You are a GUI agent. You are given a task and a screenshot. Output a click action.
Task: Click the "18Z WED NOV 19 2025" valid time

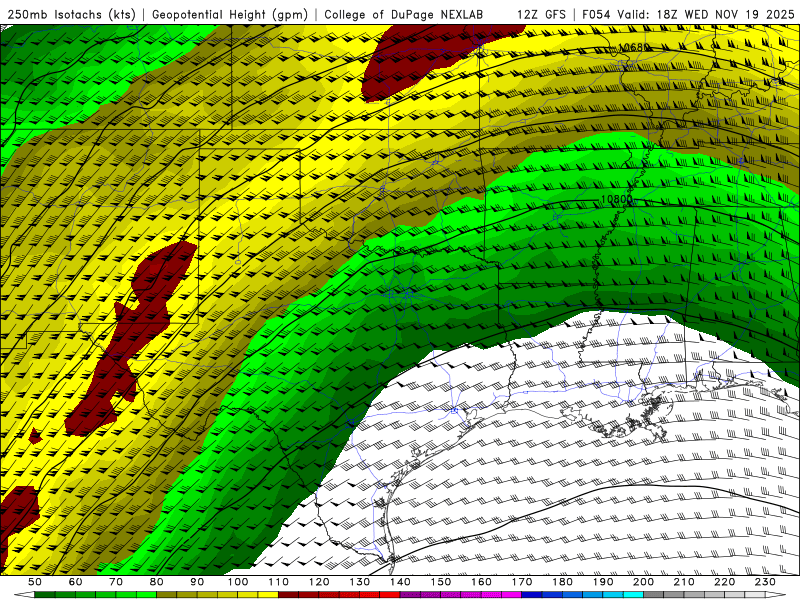coord(726,15)
